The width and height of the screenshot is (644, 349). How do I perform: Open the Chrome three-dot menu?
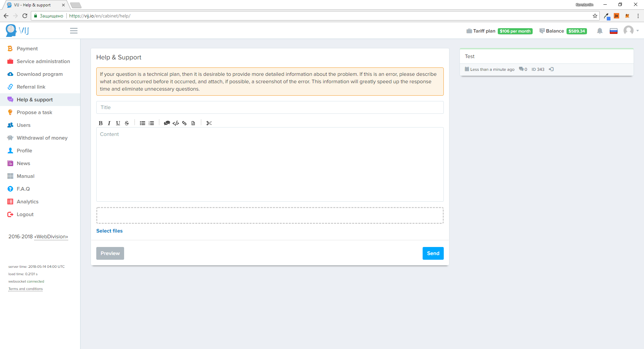coord(638,16)
